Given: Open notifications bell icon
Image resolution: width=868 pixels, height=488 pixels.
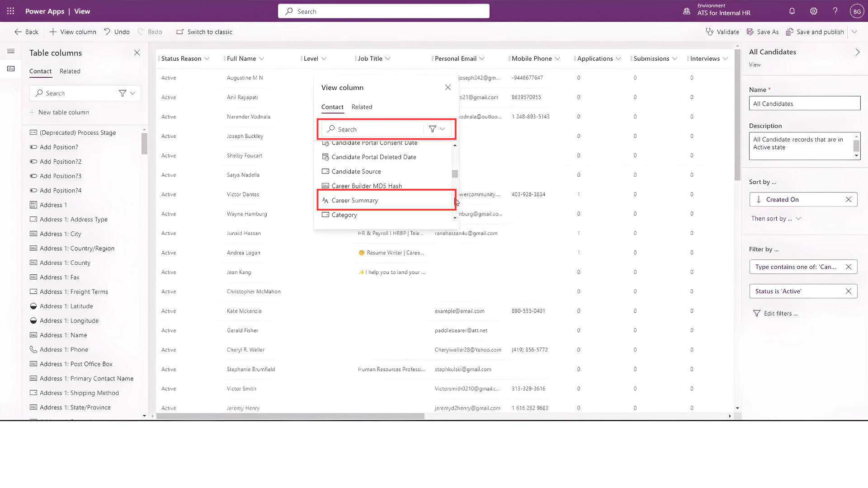Looking at the screenshot, I should click(792, 11).
